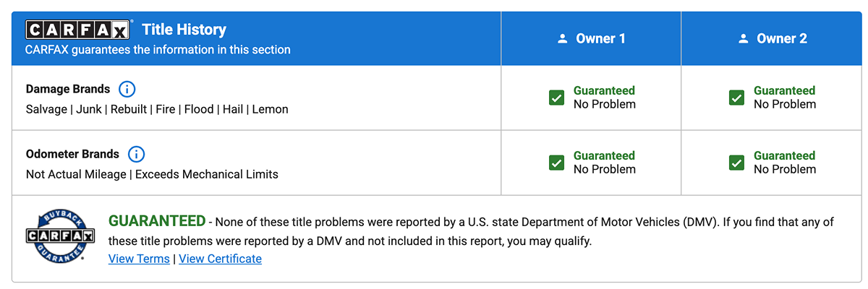Click the Odometer Brands info icon

pyautogui.click(x=136, y=155)
